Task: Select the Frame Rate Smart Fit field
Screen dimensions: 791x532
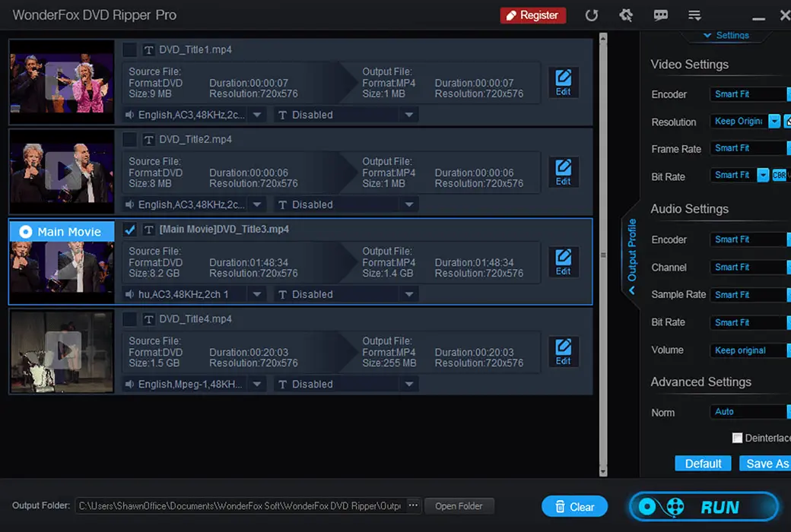Action: point(750,148)
